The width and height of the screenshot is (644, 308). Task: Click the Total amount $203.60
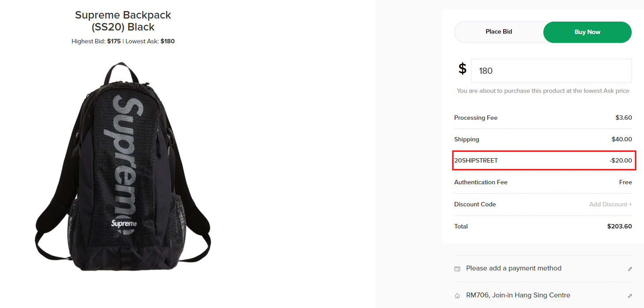pos(619,226)
